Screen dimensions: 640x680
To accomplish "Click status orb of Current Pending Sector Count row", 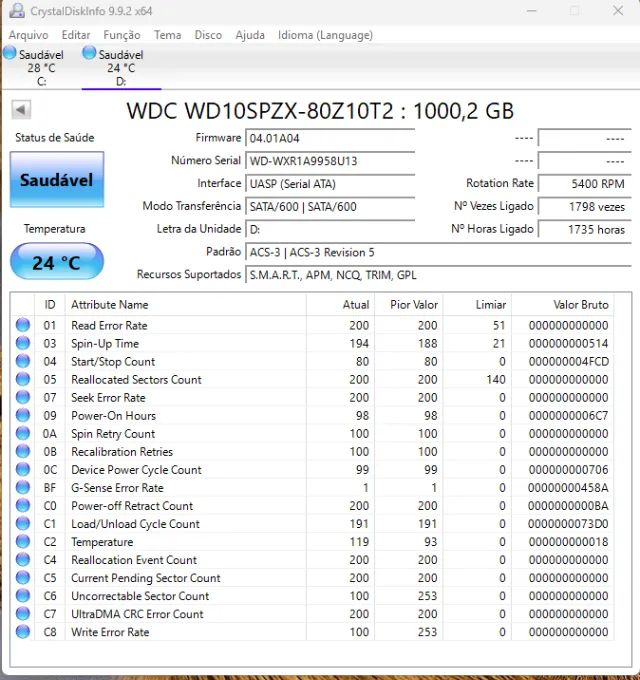I will coord(23,578).
